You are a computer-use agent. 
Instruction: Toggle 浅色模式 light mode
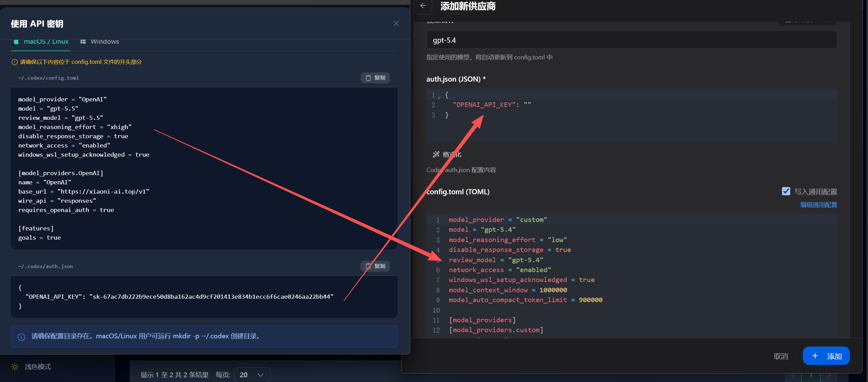pos(31,367)
